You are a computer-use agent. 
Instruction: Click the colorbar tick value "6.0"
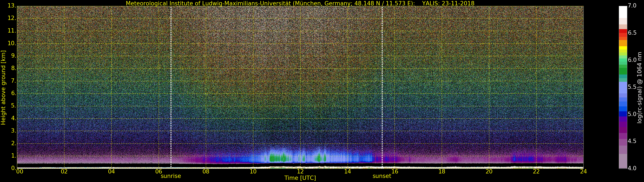[x=632, y=60]
